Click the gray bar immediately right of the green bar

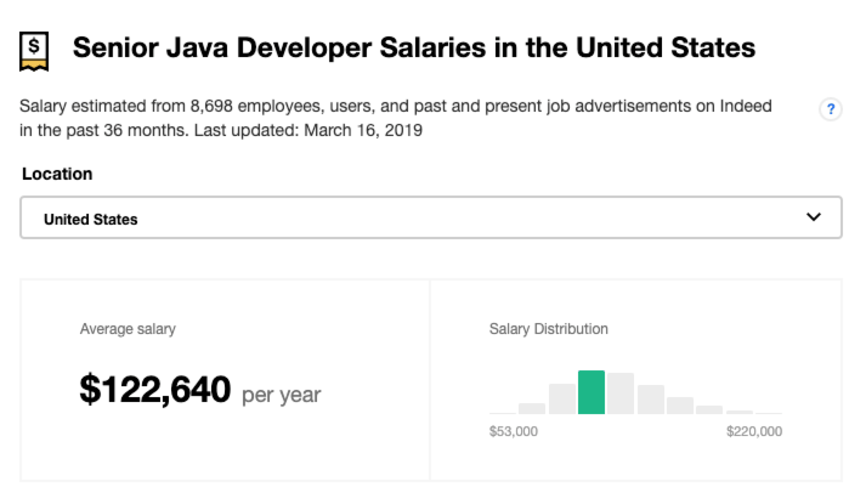620,393
